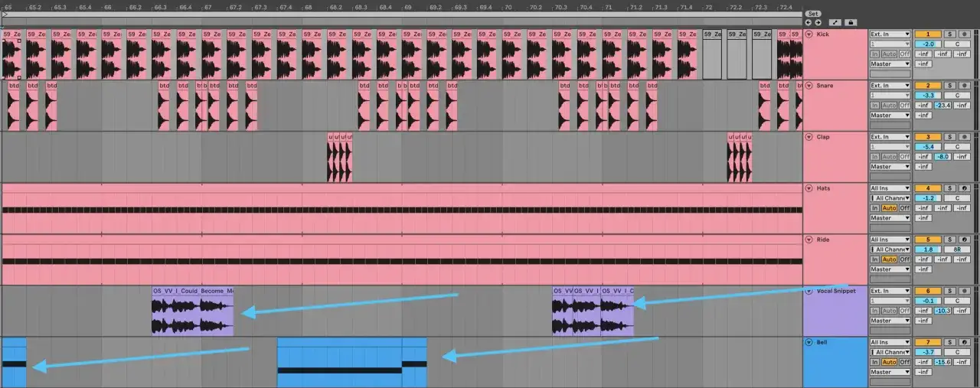Toggle the automation lock icon

coord(850,22)
